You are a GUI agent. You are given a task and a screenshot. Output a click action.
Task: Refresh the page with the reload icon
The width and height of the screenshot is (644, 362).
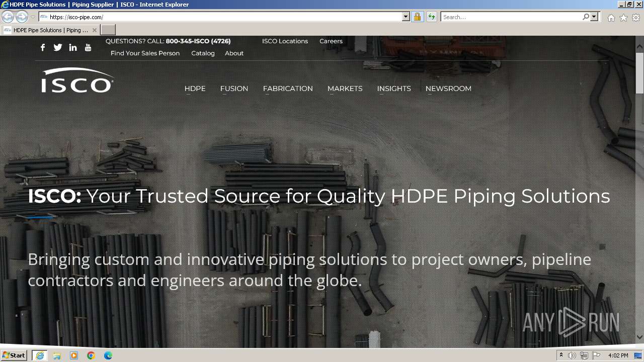pos(432,17)
